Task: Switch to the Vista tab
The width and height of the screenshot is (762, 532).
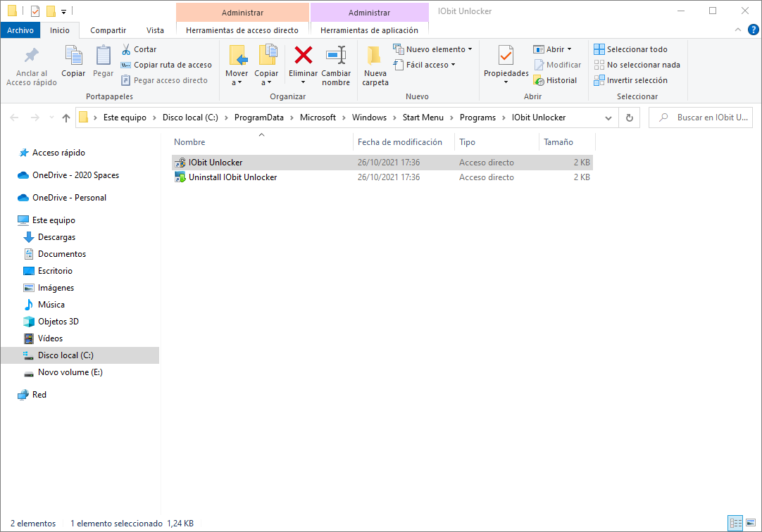Action: click(x=155, y=30)
